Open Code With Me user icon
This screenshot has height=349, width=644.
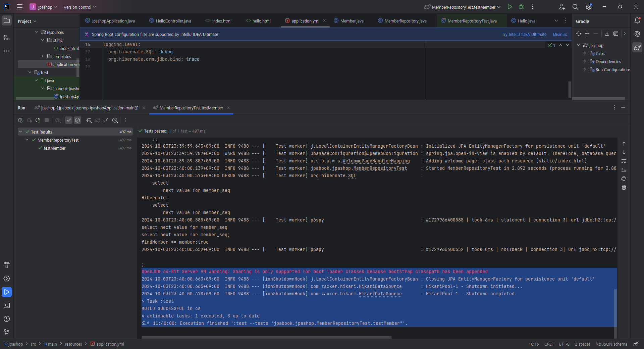tap(562, 7)
